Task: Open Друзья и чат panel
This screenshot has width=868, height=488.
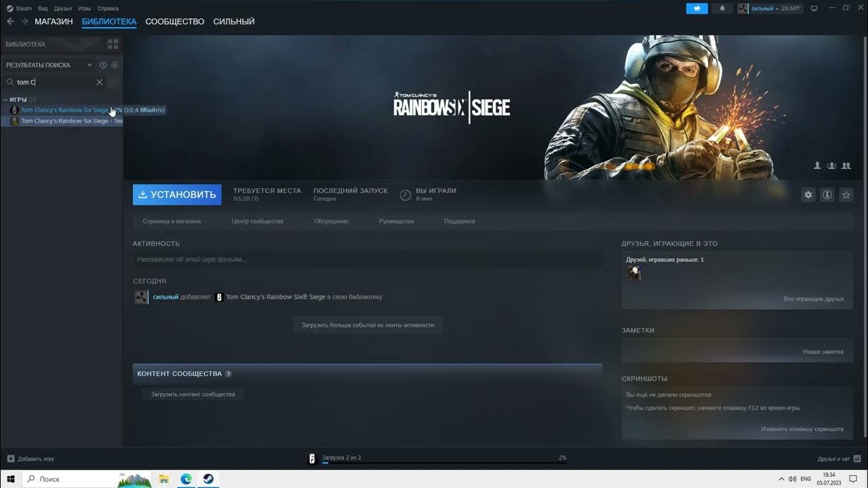Action: (838, 459)
